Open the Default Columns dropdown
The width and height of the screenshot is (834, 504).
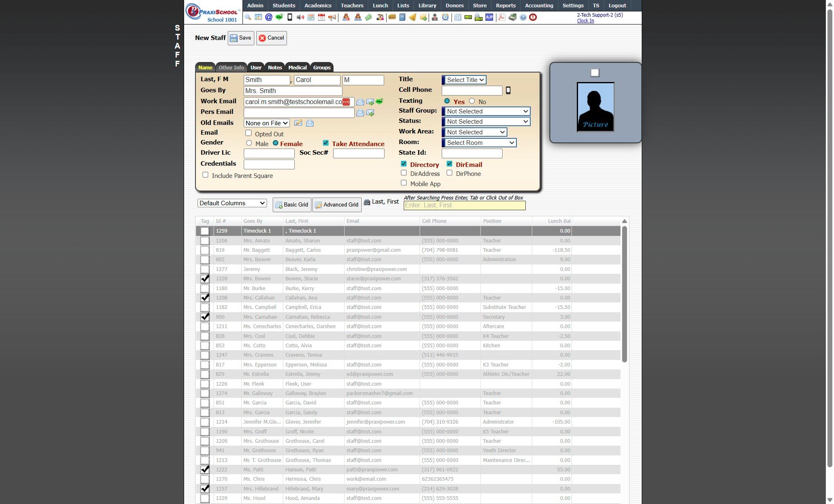pos(232,203)
